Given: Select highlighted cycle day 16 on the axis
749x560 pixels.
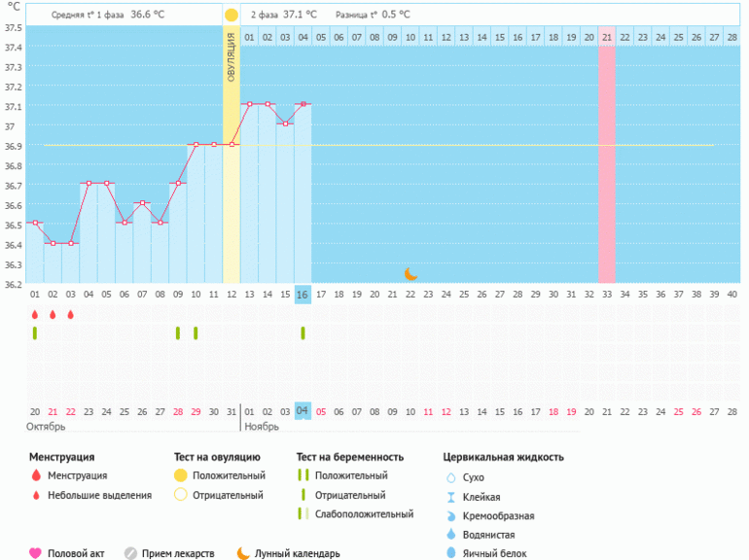Looking at the screenshot, I should (303, 294).
